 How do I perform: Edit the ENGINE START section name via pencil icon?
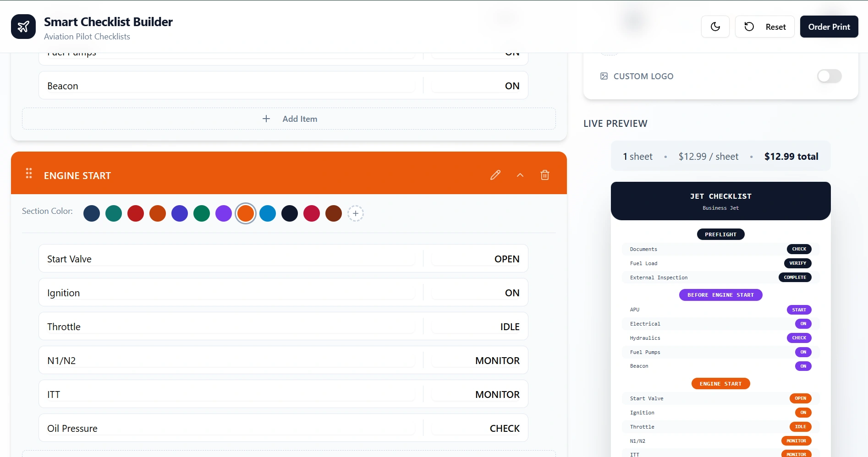(495, 175)
